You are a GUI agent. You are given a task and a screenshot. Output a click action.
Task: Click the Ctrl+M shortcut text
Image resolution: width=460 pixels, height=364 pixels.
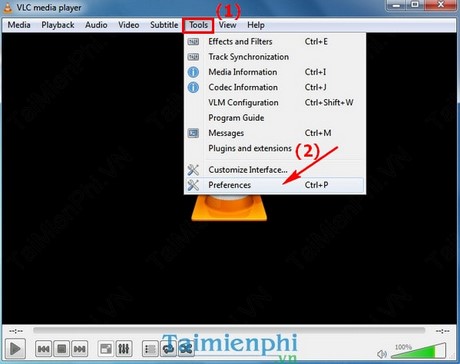click(318, 133)
